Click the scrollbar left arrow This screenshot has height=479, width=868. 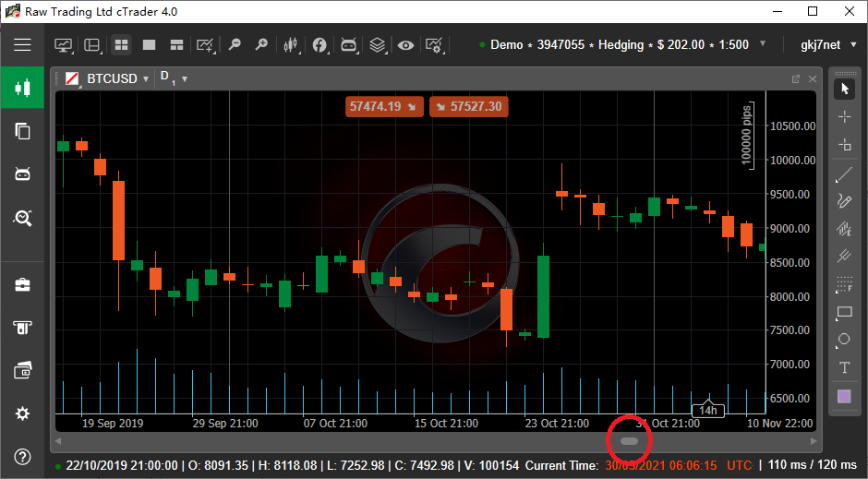[58, 441]
